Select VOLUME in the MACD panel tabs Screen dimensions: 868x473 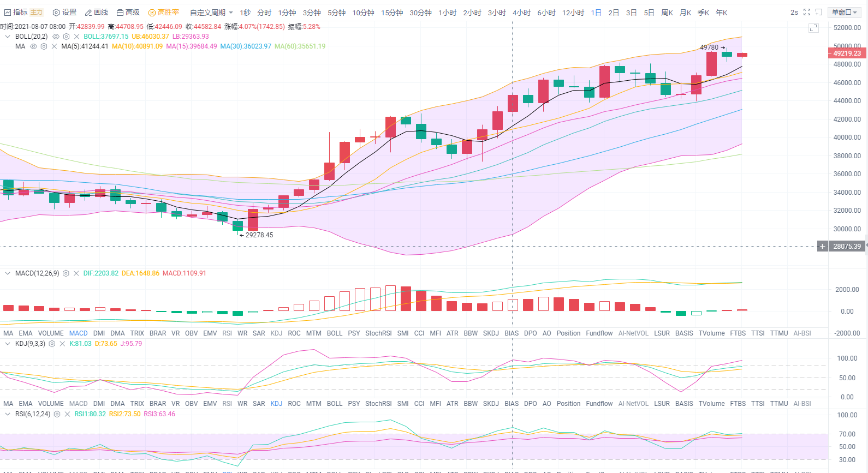[x=51, y=333]
